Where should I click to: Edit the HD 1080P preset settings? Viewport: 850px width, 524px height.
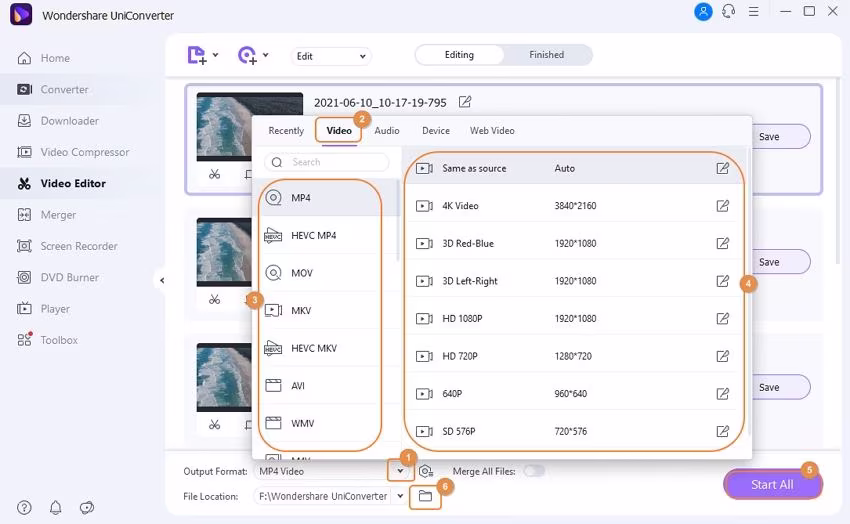click(x=723, y=319)
